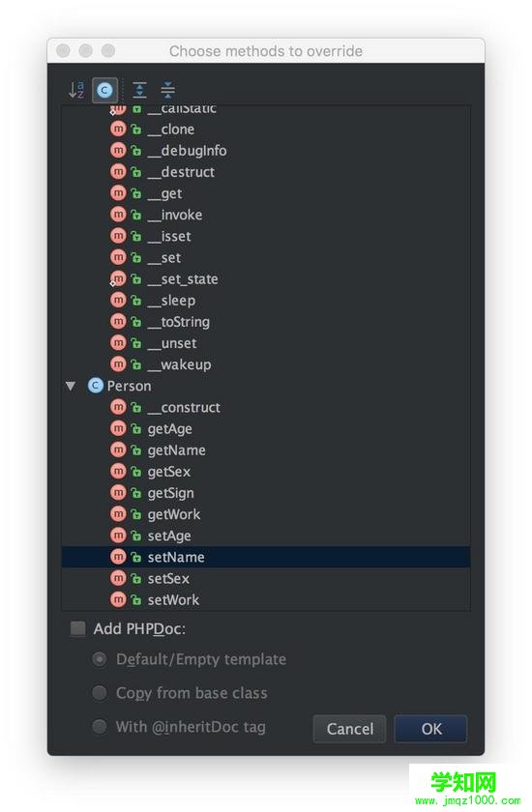Confirm with the OK button
The image size is (532, 812).
point(431,729)
